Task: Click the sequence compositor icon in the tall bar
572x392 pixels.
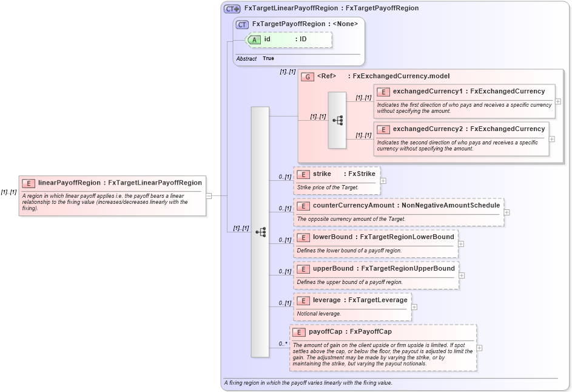Action: point(261,231)
